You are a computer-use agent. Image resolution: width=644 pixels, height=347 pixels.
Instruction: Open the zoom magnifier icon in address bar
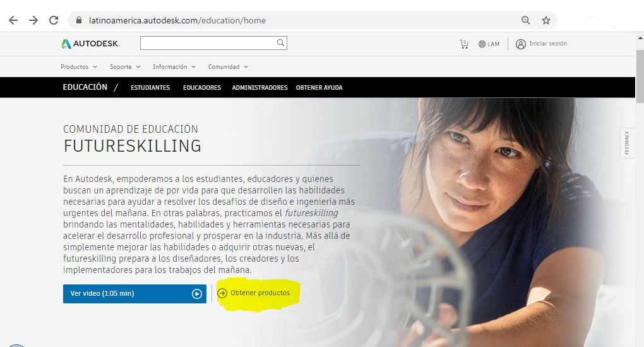[x=526, y=20]
